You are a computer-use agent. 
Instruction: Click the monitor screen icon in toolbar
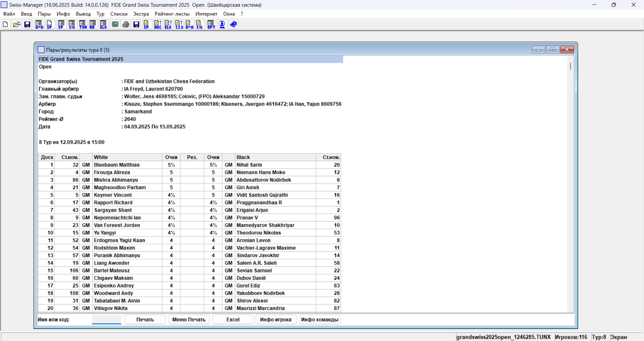[115, 25]
